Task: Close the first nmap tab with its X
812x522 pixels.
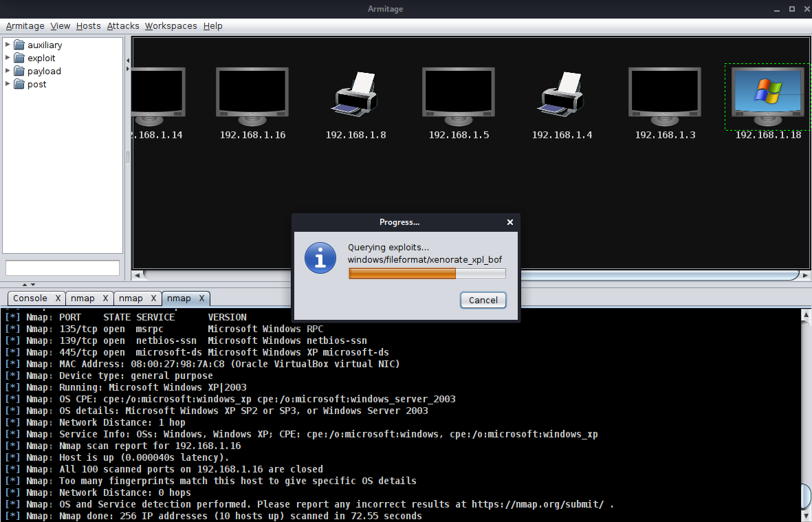Action: [105, 298]
